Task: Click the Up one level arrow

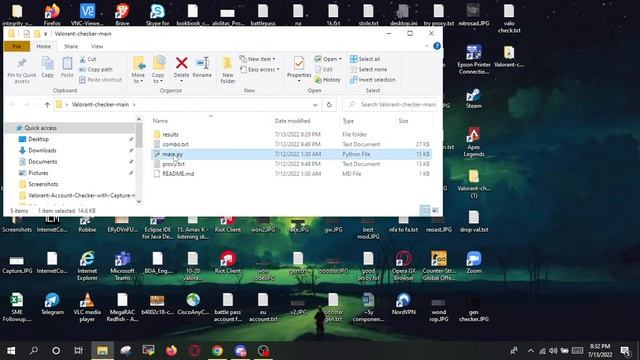Action: (x=47, y=105)
